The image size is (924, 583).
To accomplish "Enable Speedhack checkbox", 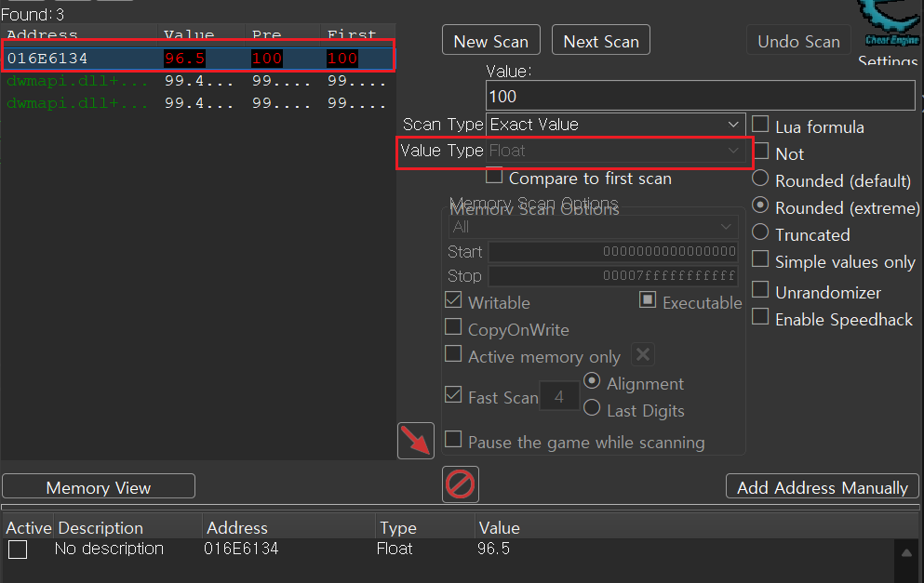I will point(760,318).
